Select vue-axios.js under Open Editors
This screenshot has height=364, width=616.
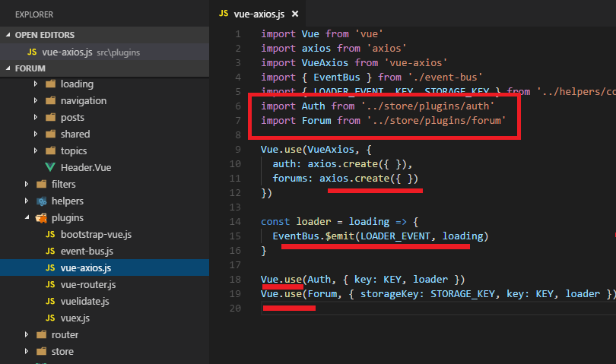pos(104,52)
